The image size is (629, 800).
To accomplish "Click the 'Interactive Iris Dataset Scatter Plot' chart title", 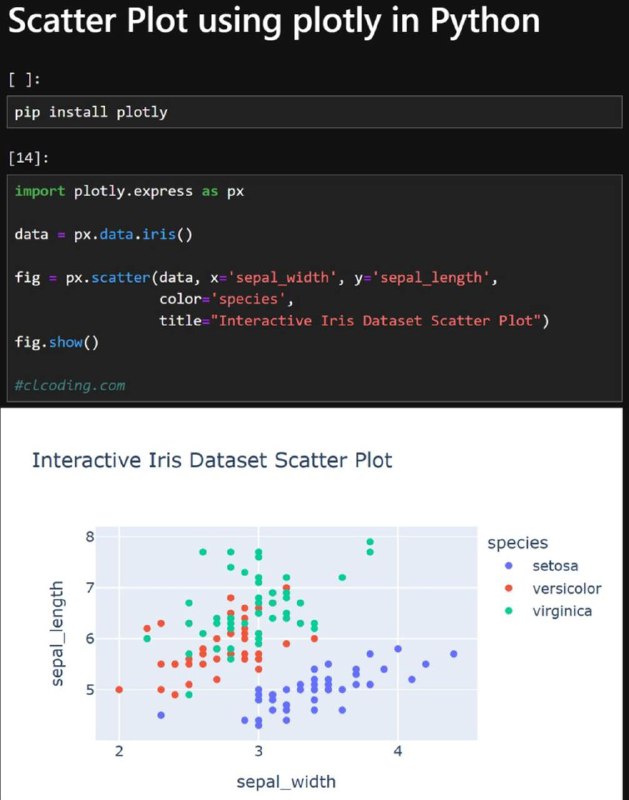I will click(x=212, y=460).
